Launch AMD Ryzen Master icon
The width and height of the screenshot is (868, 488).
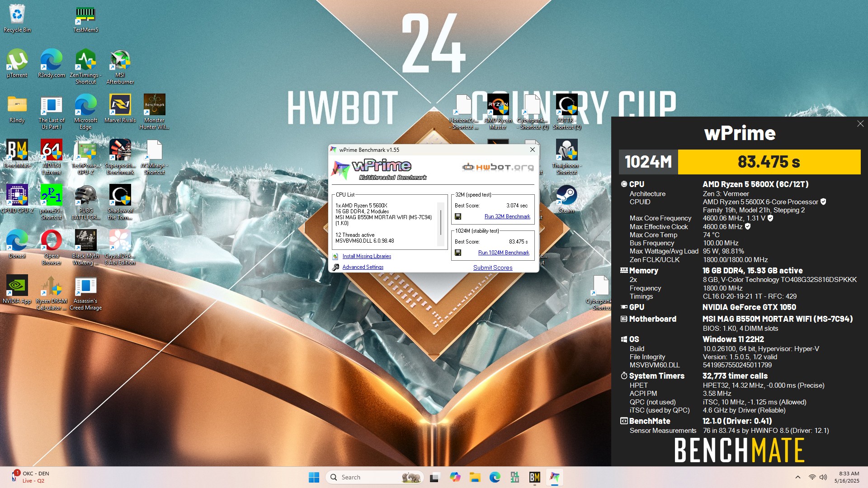point(498,112)
